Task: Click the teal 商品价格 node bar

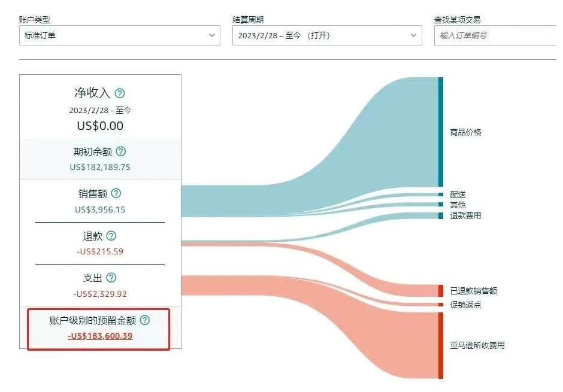Action: point(441,132)
